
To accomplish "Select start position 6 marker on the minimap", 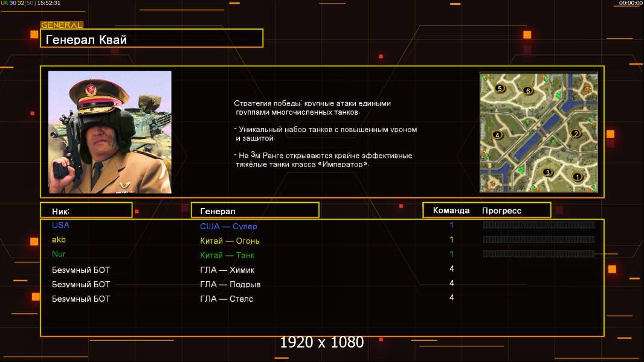I will (x=527, y=91).
